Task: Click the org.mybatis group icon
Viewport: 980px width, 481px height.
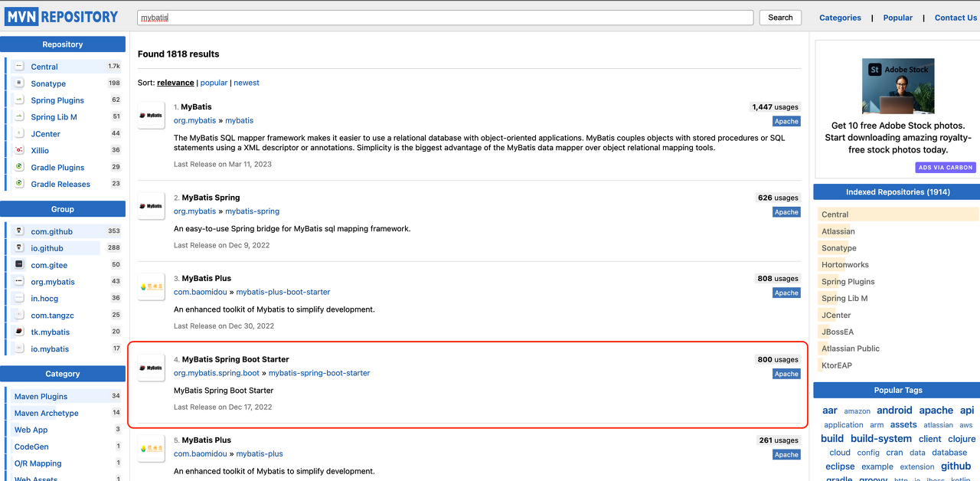Action: pos(19,282)
